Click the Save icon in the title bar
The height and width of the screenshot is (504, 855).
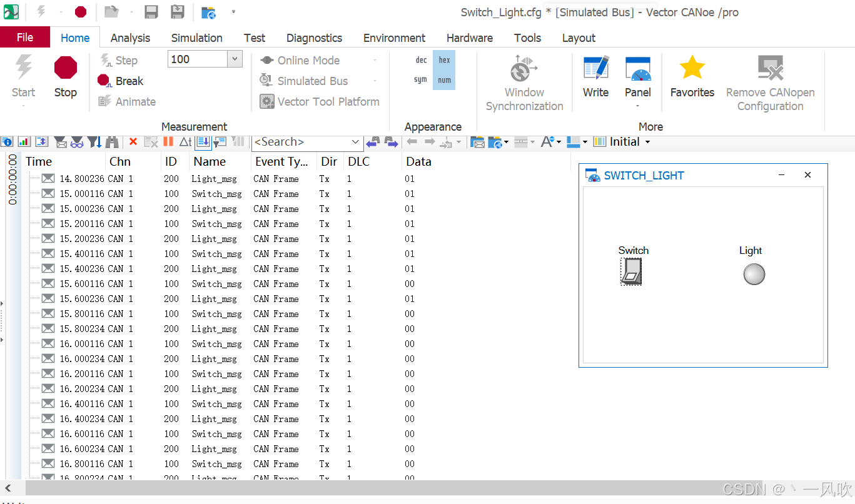151,12
